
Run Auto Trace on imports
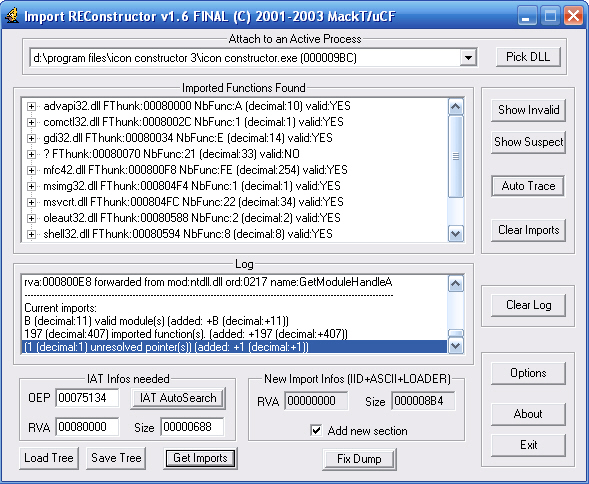tap(528, 186)
